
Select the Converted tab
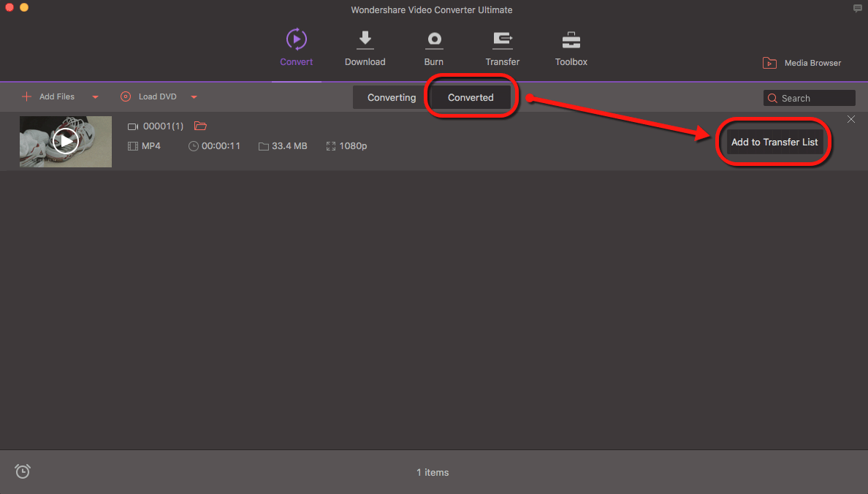point(471,97)
